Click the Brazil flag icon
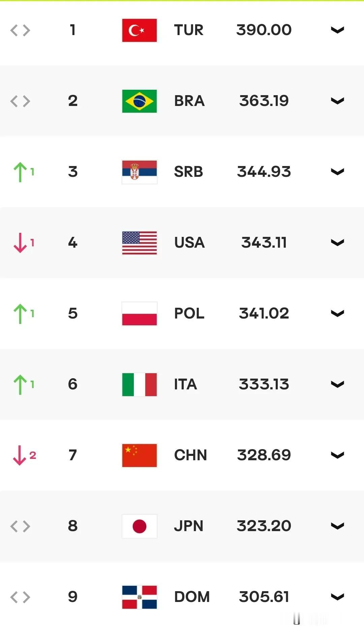Viewport: 364px width, 632px height. [x=139, y=101]
